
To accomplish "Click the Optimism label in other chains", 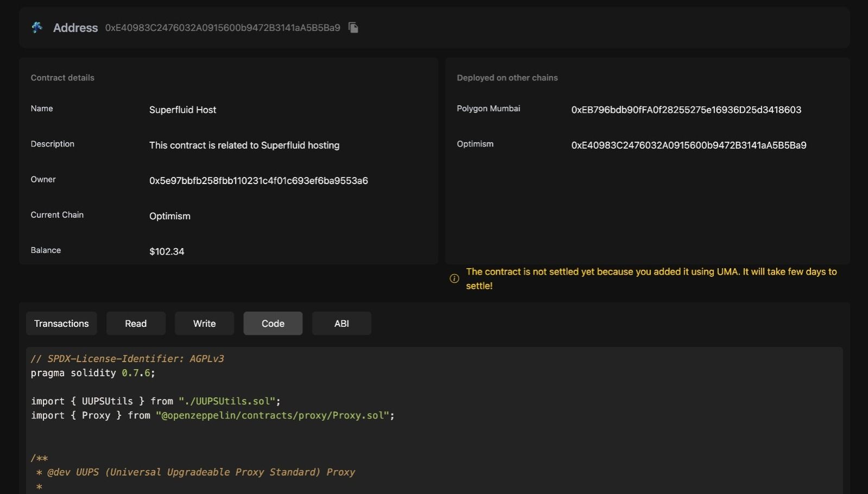I will pyautogui.click(x=475, y=144).
